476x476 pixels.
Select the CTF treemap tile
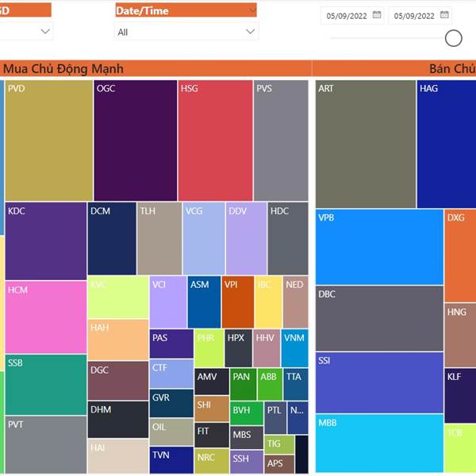pos(171,374)
